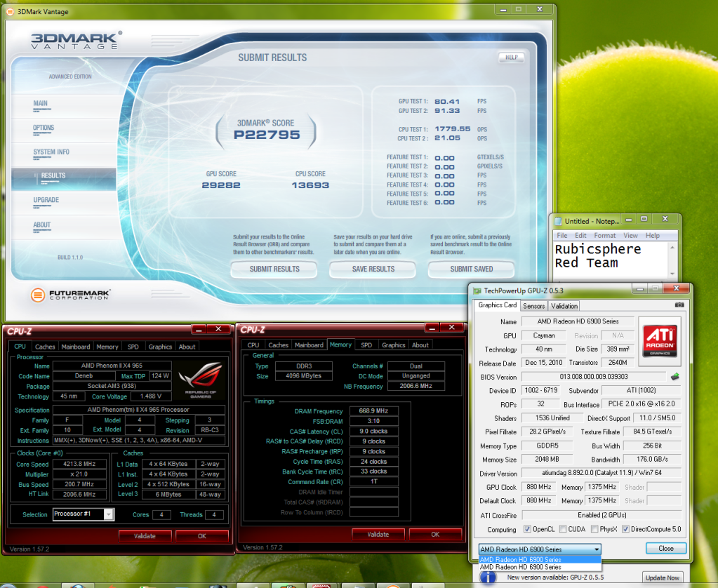Open Upgrade in the 3DMark sidebar
Viewport: 718px width, 588px height.
pyautogui.click(x=46, y=200)
